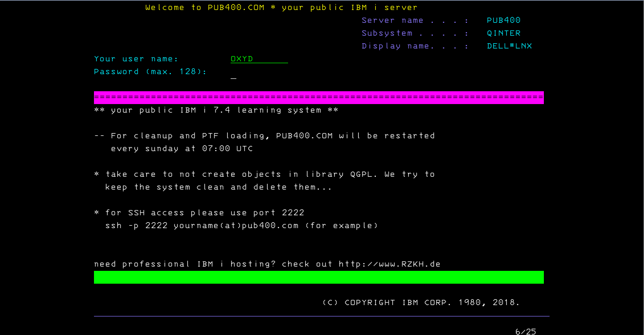Click the 'IBM i 7.4 learning system' line
This screenshot has height=335, width=644.
point(216,110)
